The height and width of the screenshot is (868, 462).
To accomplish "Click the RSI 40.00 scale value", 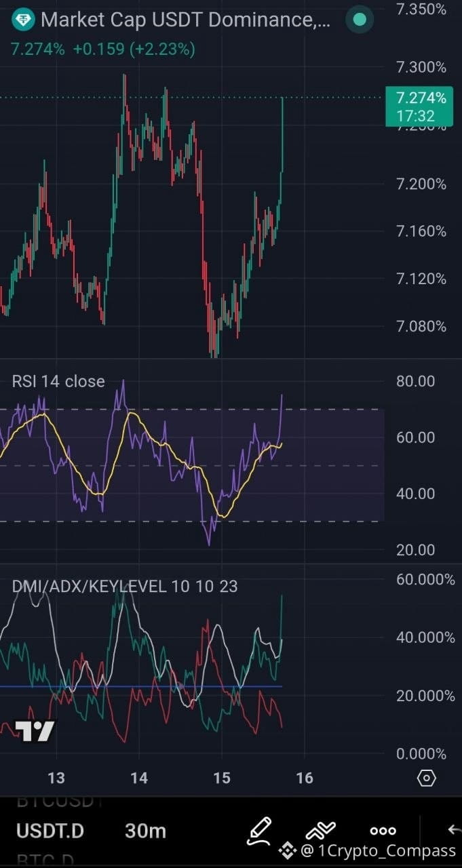I will pos(416,493).
